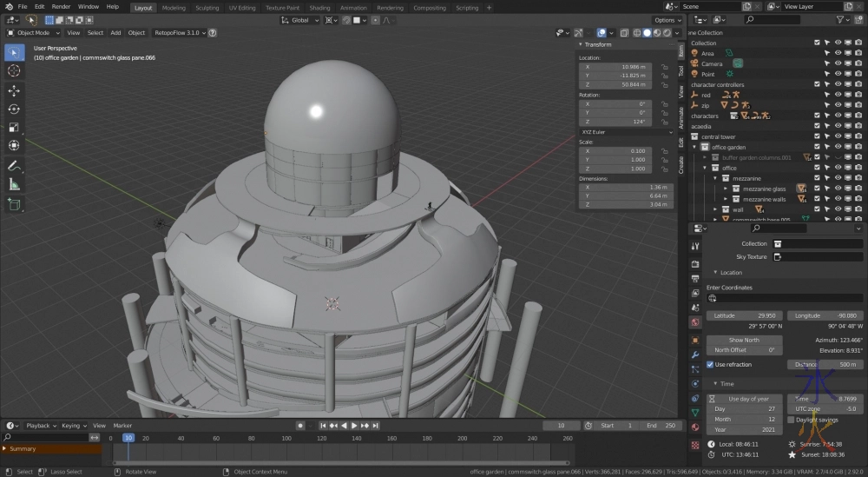The image size is (868, 477).
Task: Click the Select Cursor tool
Action: coord(14,70)
